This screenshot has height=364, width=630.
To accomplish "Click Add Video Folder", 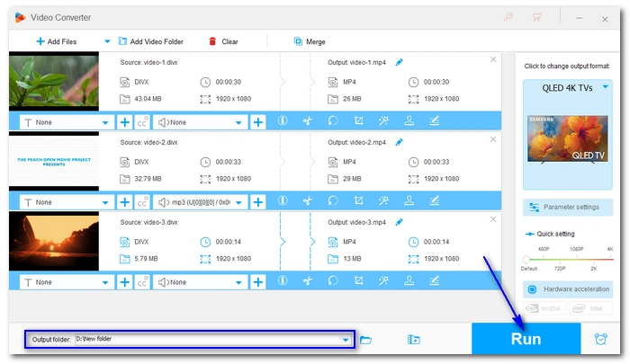I will click(150, 41).
